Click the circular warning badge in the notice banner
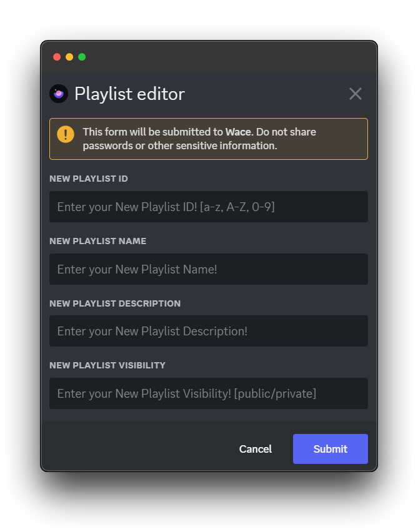Image resolution: width=418 pixels, height=532 pixels. [x=66, y=134]
